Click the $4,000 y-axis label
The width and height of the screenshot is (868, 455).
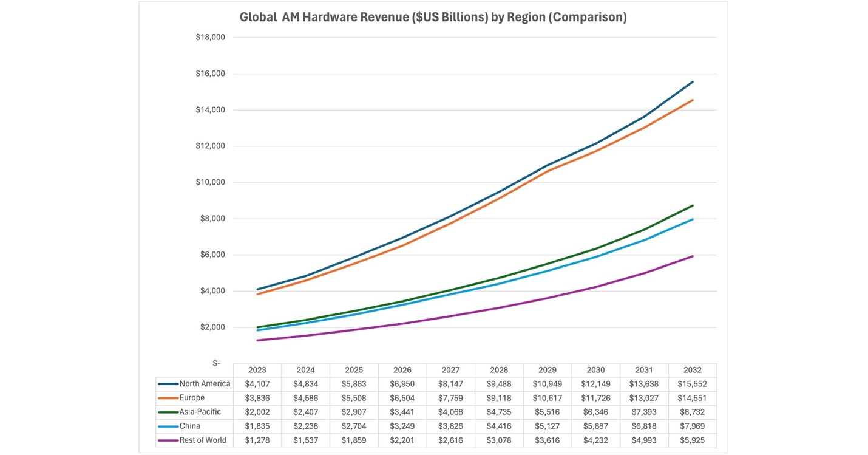tap(212, 291)
